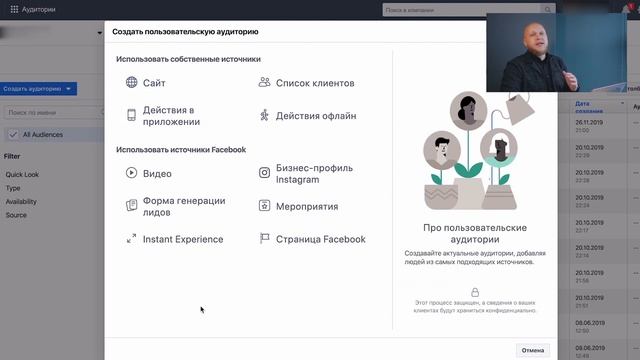Click the people icon for Список клиентов
The width and height of the screenshot is (640, 360).
pos(264,82)
